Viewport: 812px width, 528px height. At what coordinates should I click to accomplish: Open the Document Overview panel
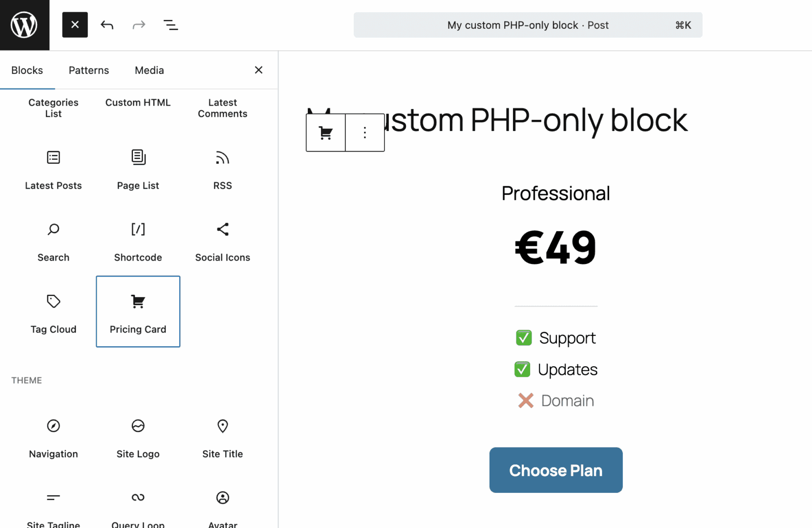pyautogui.click(x=171, y=25)
